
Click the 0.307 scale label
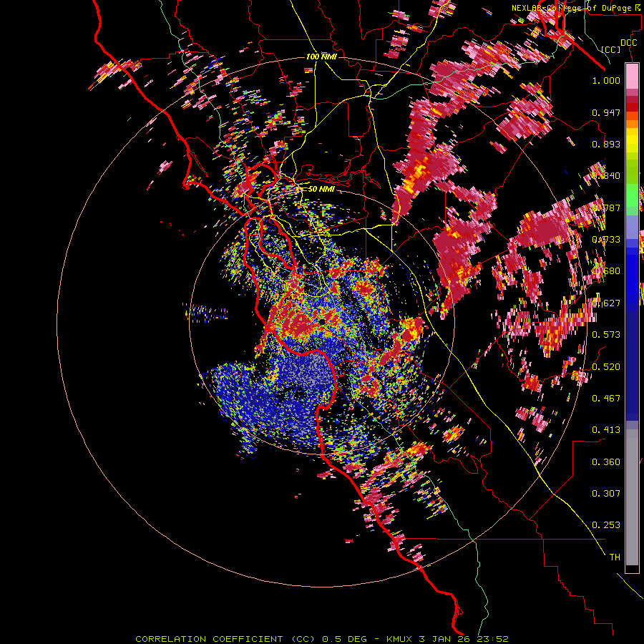pos(606,494)
